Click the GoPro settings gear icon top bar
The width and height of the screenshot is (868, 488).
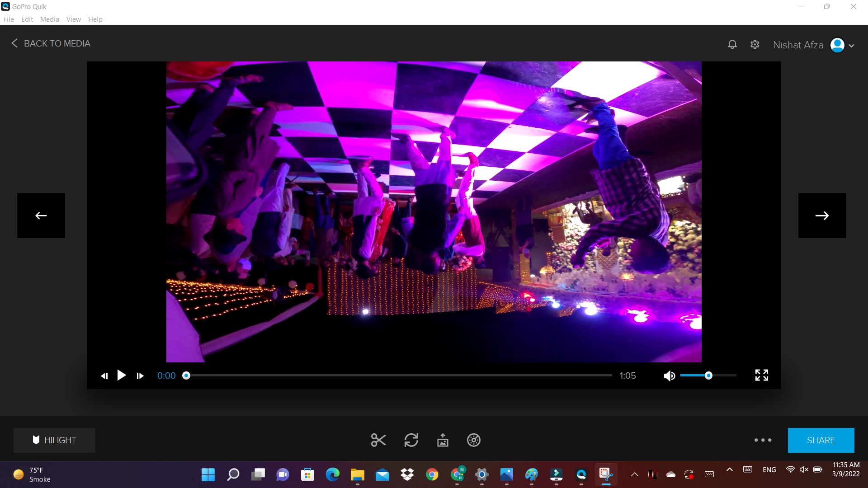click(755, 44)
